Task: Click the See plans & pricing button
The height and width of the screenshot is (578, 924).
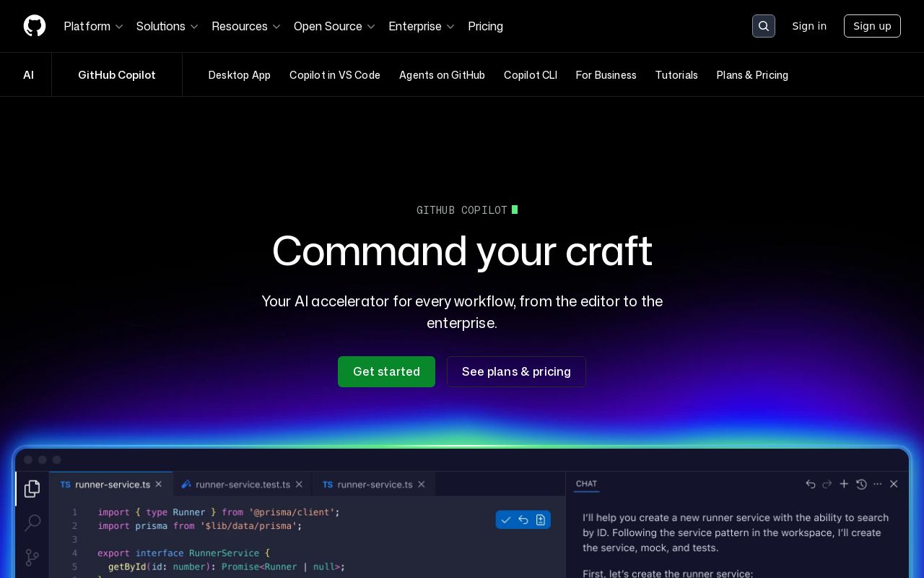Action: 516,371
